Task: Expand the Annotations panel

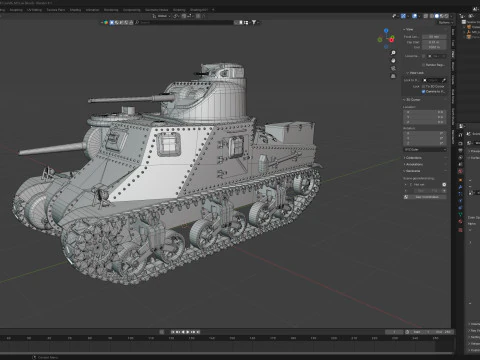Action: click(x=414, y=164)
